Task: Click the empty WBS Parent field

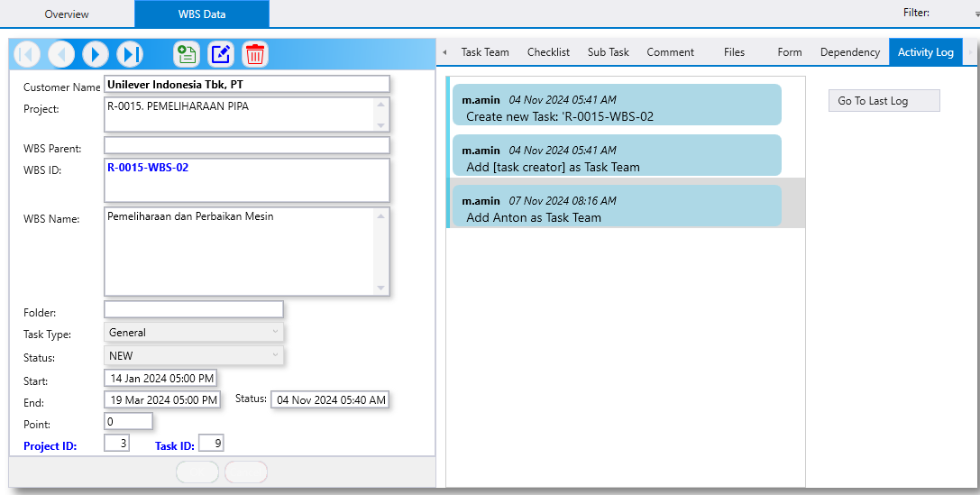Action: click(x=247, y=146)
